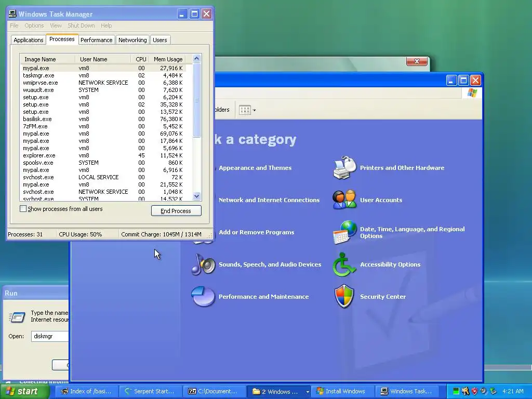Switch to Install Windows taskbar button
This screenshot has width=532, height=399.
pos(342,392)
